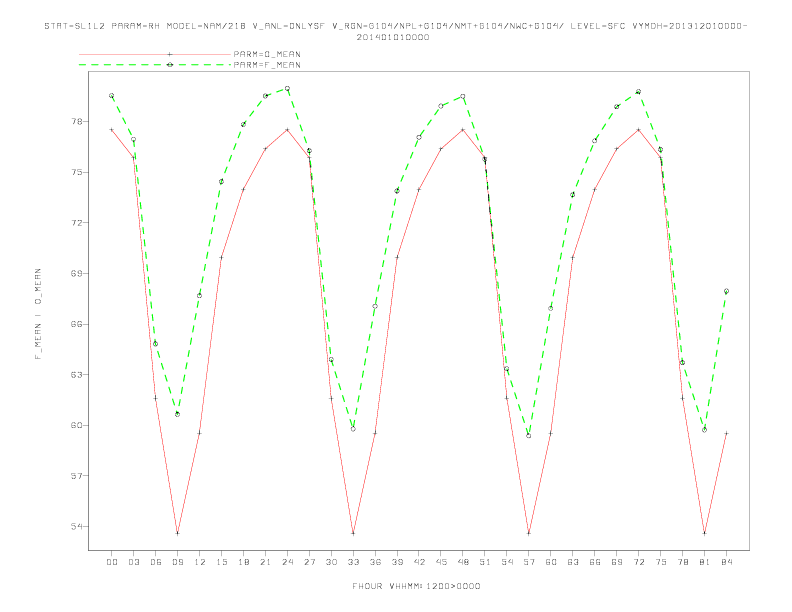Viewport: 792px width, 612px height.
Task: Click x-axis tick label 06
Action: (156, 562)
